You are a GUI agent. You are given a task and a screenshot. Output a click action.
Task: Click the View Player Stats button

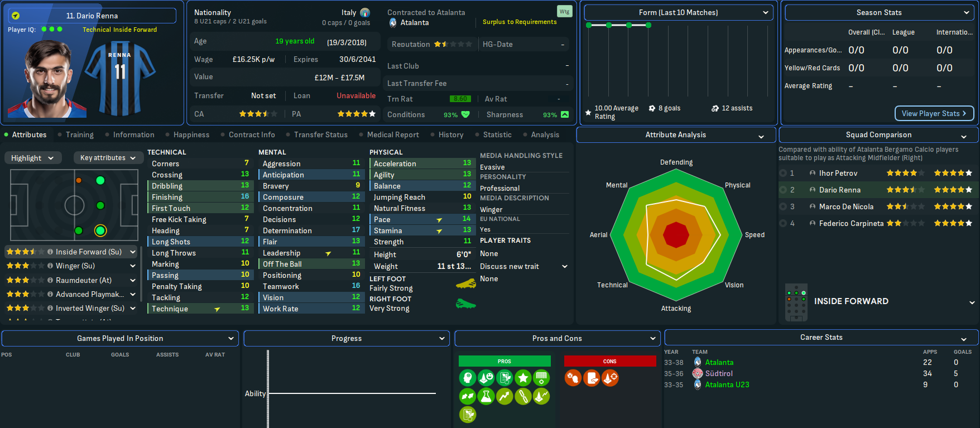(x=934, y=113)
